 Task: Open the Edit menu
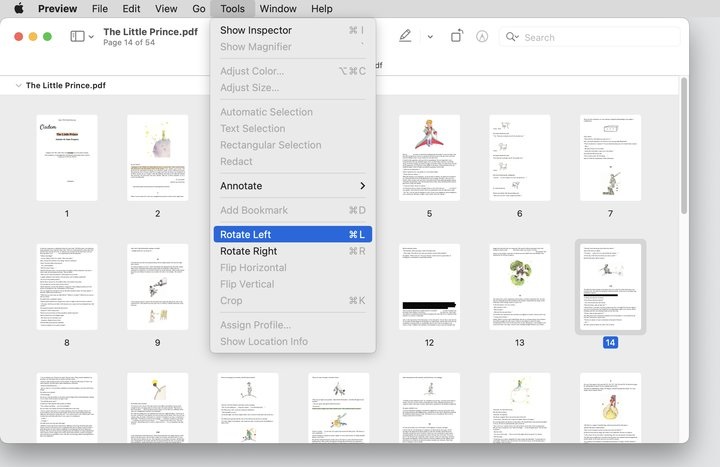[x=131, y=9]
